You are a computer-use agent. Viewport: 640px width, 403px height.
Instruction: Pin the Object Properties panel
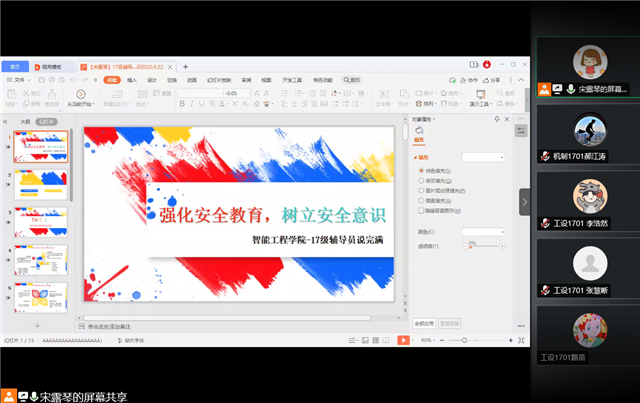(497, 119)
